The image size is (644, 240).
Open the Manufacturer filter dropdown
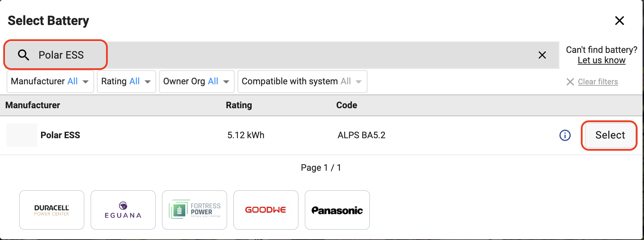50,81
